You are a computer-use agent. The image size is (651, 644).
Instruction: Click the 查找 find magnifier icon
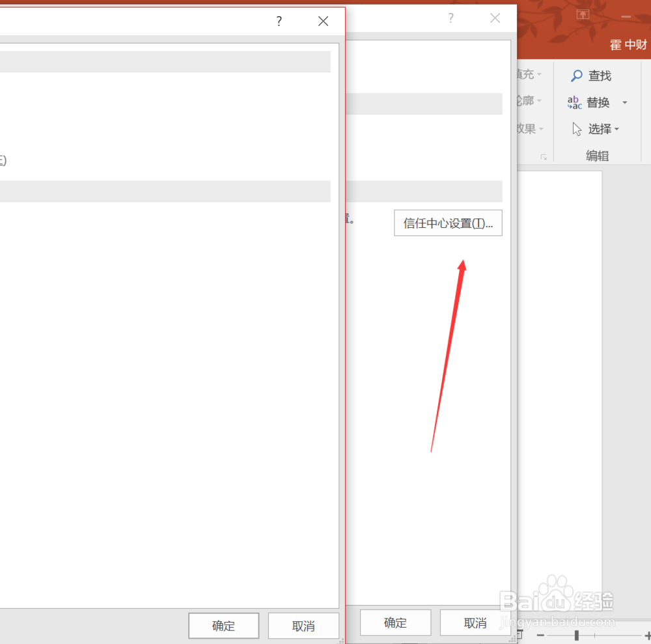576,76
